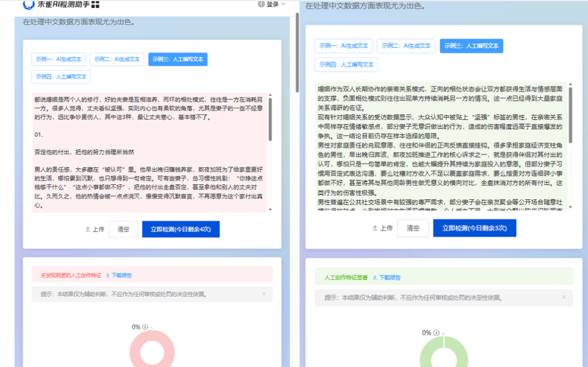This screenshot has height=367, width=588.
Task: Select 示例一 tab in the right screenshot
Action: (344, 46)
